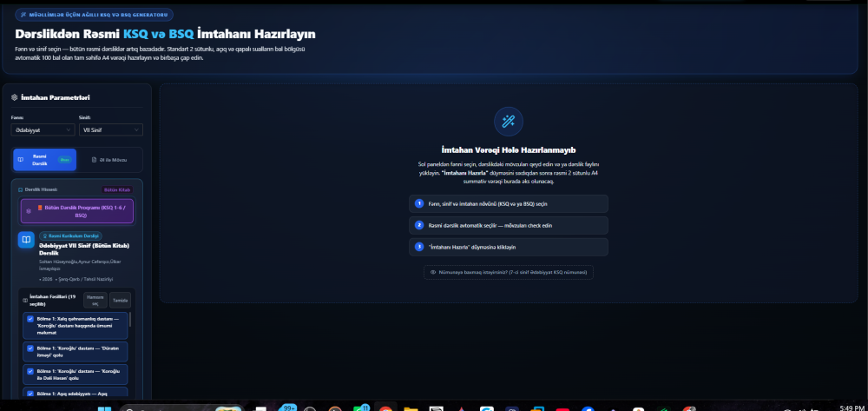This screenshot has width=868, height=411.
Task: Click the eye icon in the sample preview link
Action: pyautogui.click(x=433, y=272)
